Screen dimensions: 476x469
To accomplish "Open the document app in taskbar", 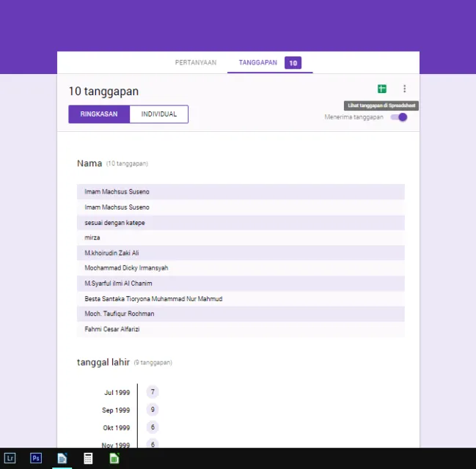I will coord(62,458).
